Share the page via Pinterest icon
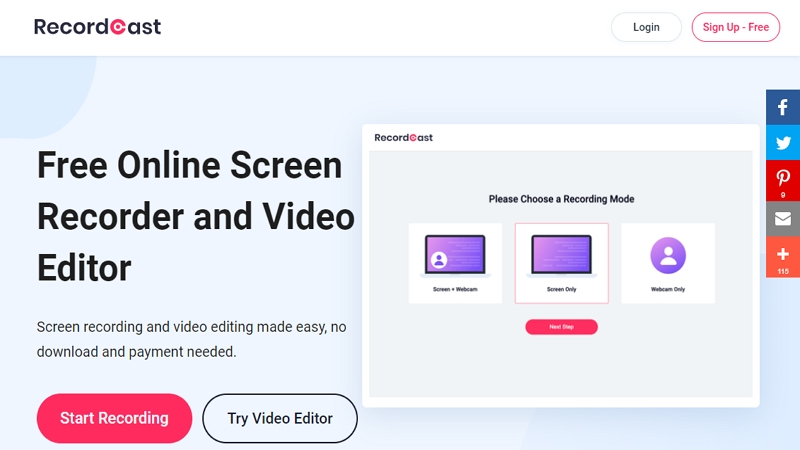The width and height of the screenshot is (800, 450). [783, 180]
